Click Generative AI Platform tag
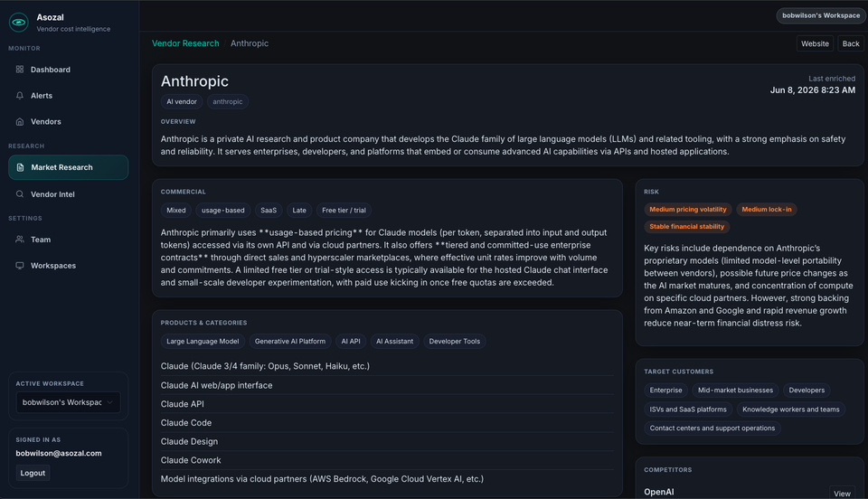868x499 pixels. click(x=290, y=342)
